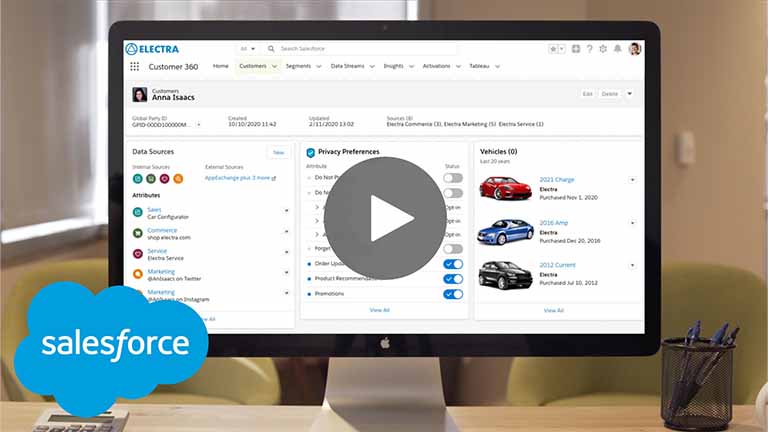This screenshot has width=768, height=432.
Task: Open the AppExchange plus 3 more link
Action: tap(240, 178)
